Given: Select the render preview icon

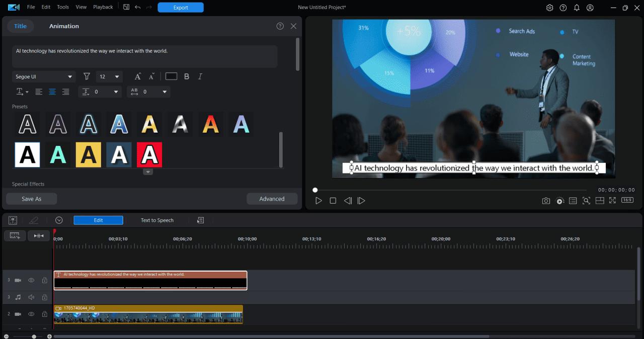Looking at the screenshot, I should tap(559, 200).
